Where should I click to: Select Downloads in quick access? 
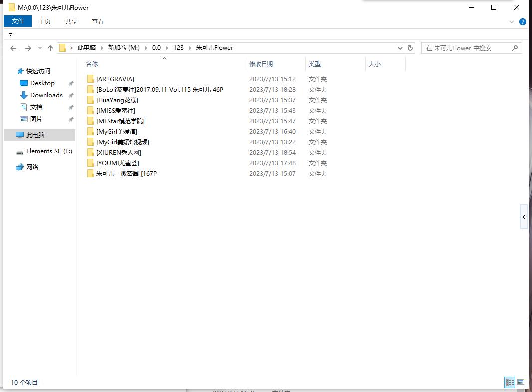(x=46, y=95)
